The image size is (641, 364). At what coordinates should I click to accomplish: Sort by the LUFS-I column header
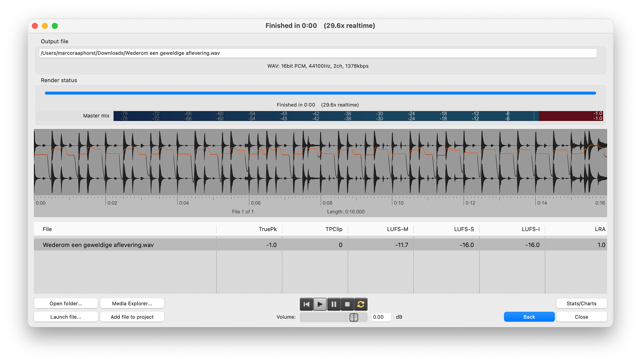click(530, 229)
